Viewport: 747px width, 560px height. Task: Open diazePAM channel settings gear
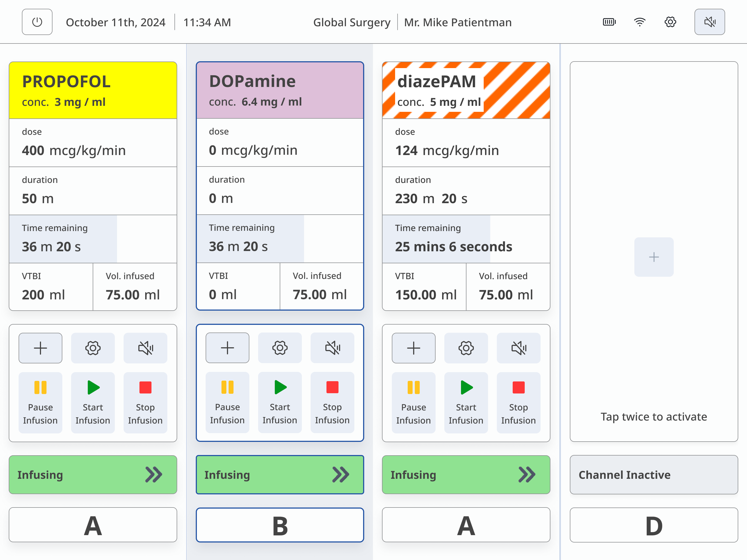(466, 348)
